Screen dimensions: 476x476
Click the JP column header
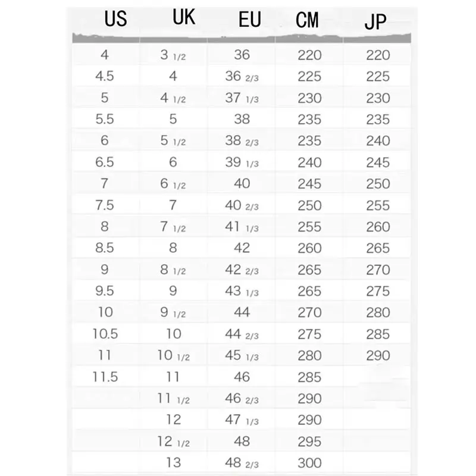point(375,22)
